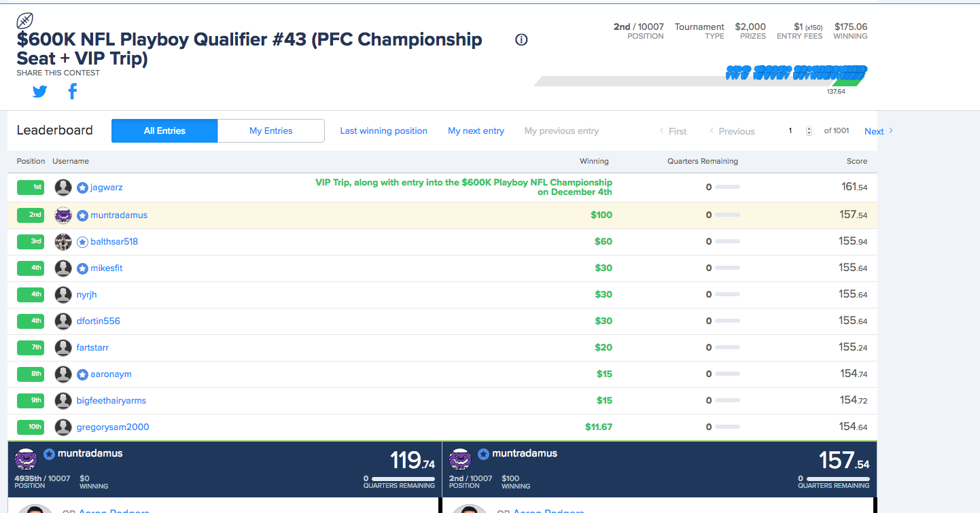Click bigfeethairyarms avatar
980x513 pixels.
63,401
